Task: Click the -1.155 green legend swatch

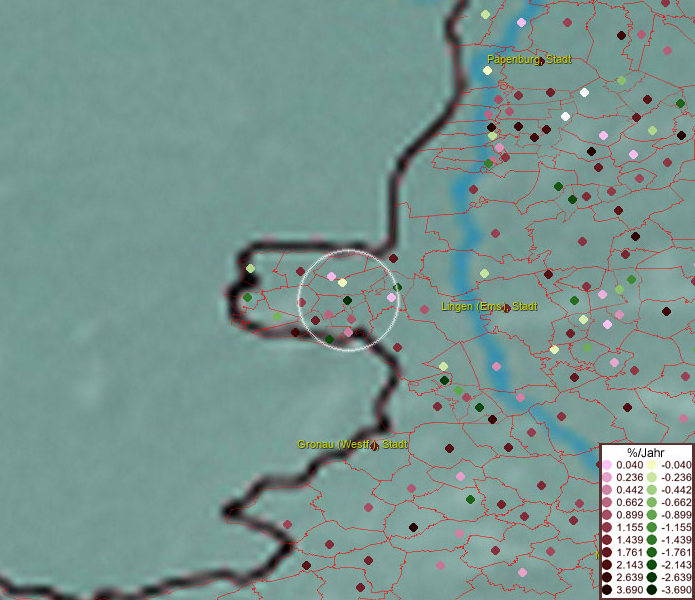Action: (651, 528)
